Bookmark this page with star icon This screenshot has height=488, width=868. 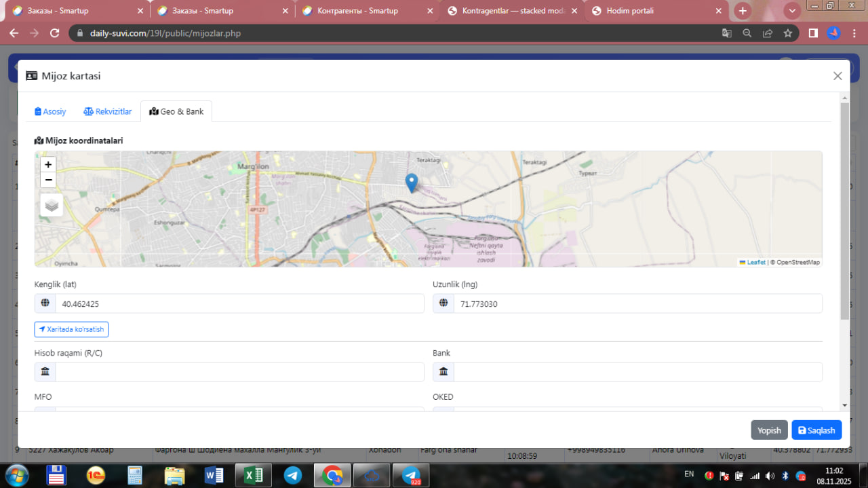(787, 33)
